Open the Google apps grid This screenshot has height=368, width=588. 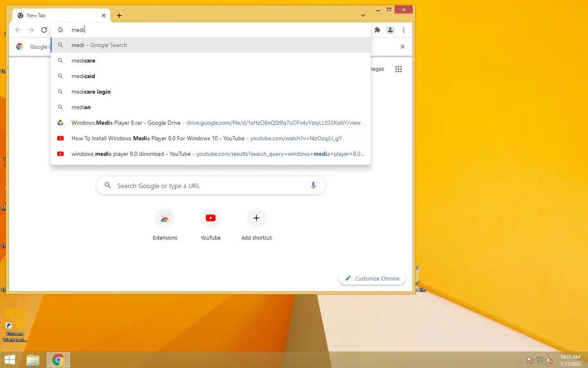(x=399, y=69)
